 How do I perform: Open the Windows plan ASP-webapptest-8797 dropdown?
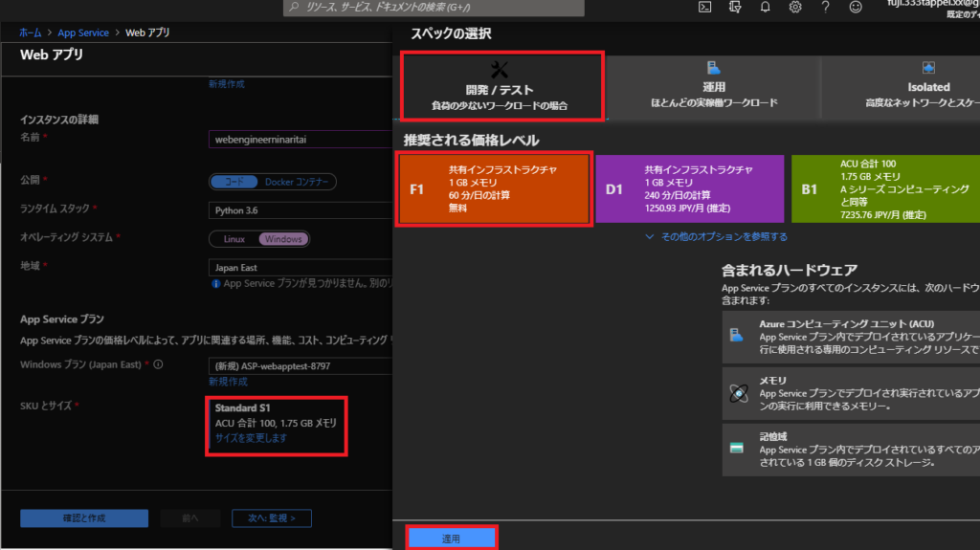click(300, 365)
